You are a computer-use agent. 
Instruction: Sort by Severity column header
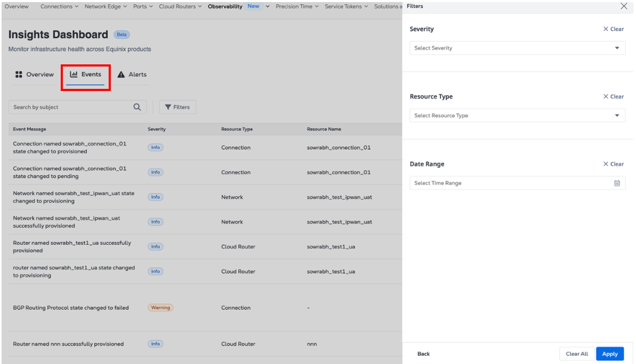(x=157, y=129)
